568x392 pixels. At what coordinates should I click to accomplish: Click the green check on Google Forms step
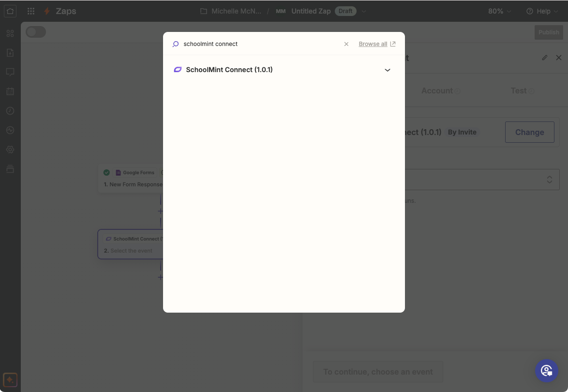click(106, 172)
